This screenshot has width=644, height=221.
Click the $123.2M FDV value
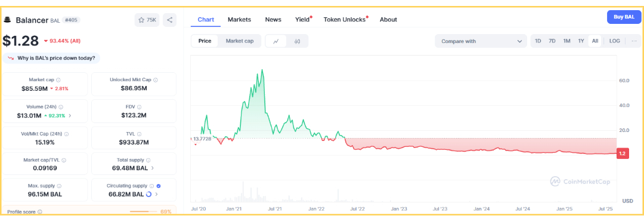(134, 116)
